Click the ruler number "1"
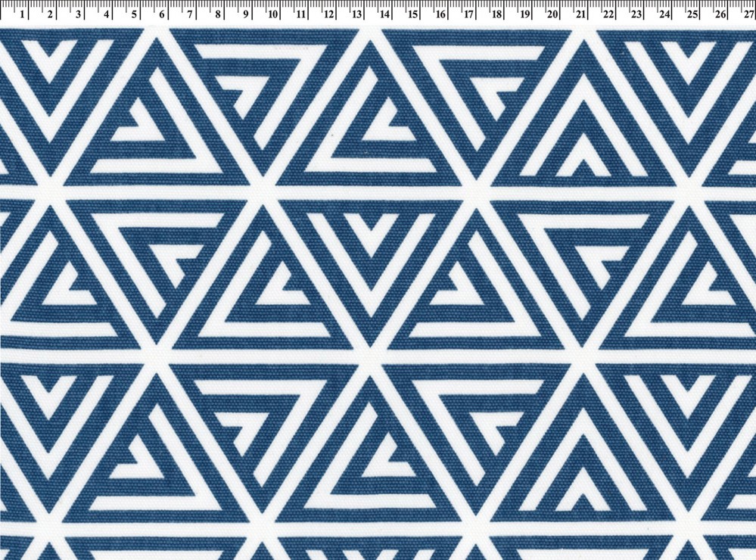The height and width of the screenshot is (560, 756). tap(22, 14)
